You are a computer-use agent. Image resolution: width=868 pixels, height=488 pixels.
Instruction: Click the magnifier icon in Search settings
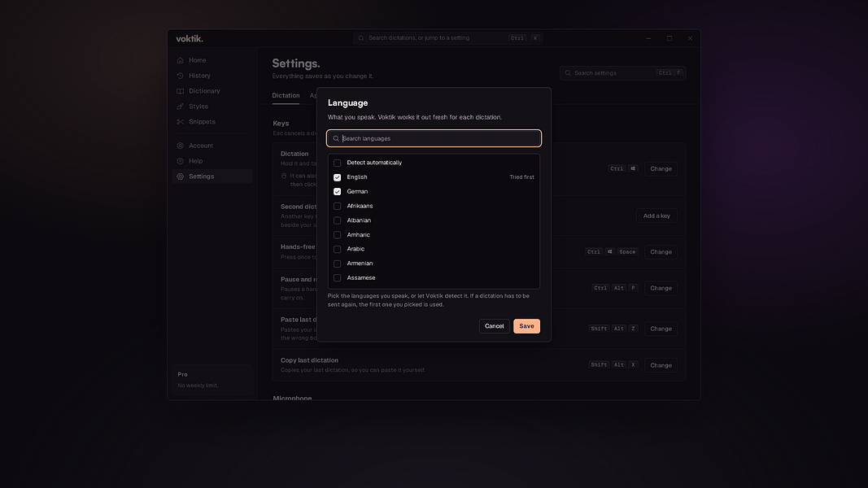[568, 73]
